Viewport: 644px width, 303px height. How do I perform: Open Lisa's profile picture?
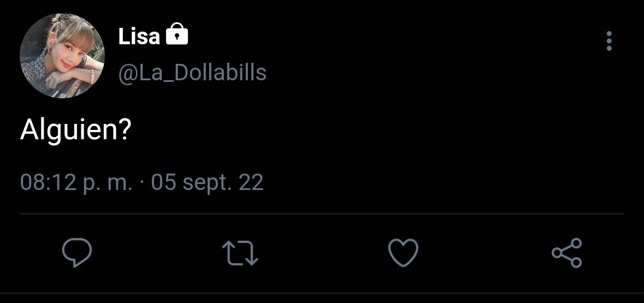tap(62, 56)
